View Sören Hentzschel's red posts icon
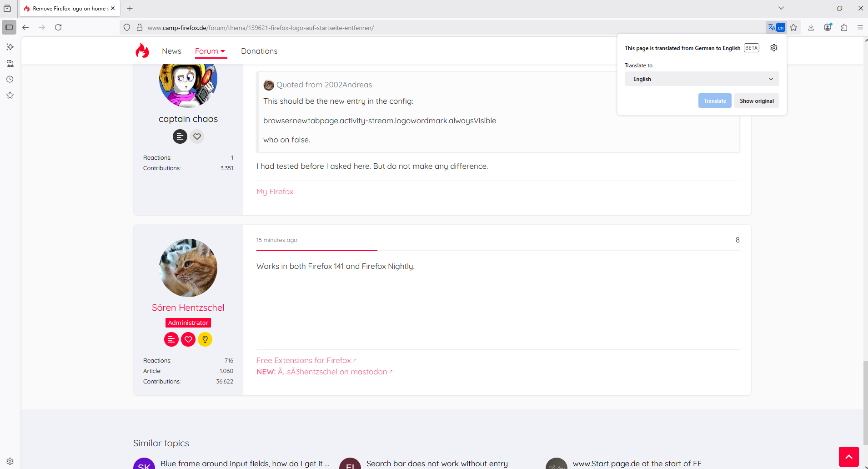This screenshot has width=868, height=469. [171, 339]
